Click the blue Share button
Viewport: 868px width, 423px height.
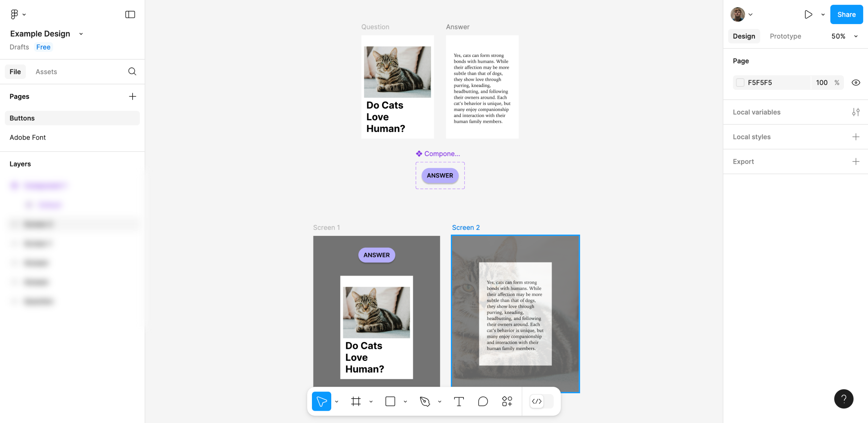(846, 14)
